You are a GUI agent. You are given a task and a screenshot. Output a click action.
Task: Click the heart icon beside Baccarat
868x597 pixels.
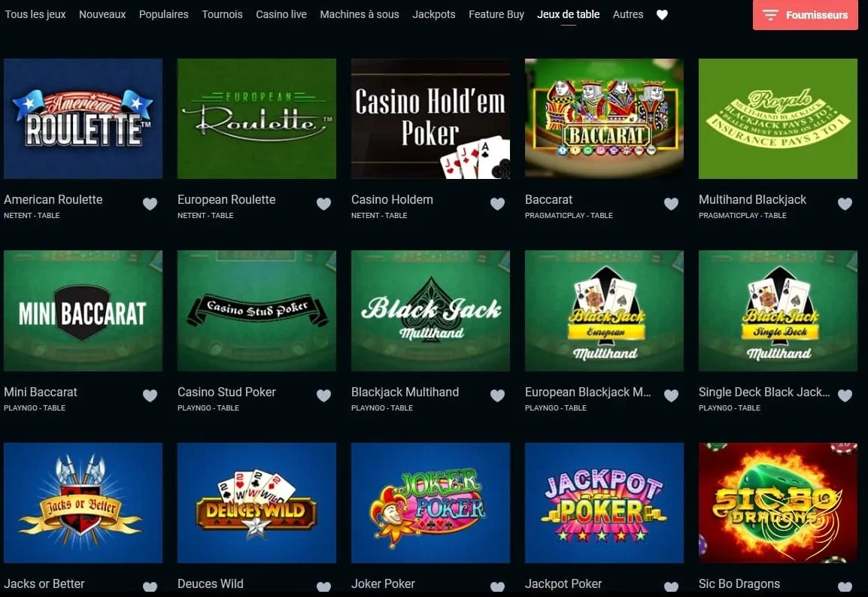click(x=672, y=204)
